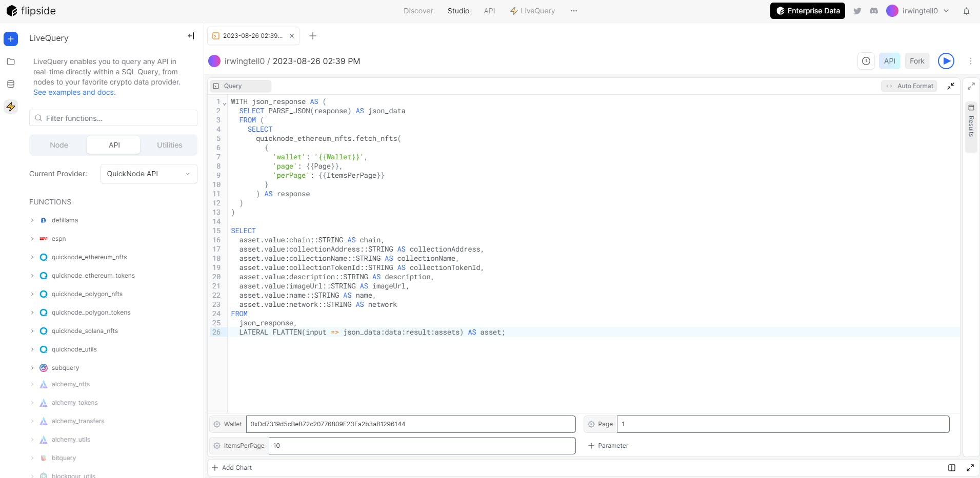Open the blue plus create button
Image resolution: width=980 pixels, height=478 pixels.
tap(11, 39)
